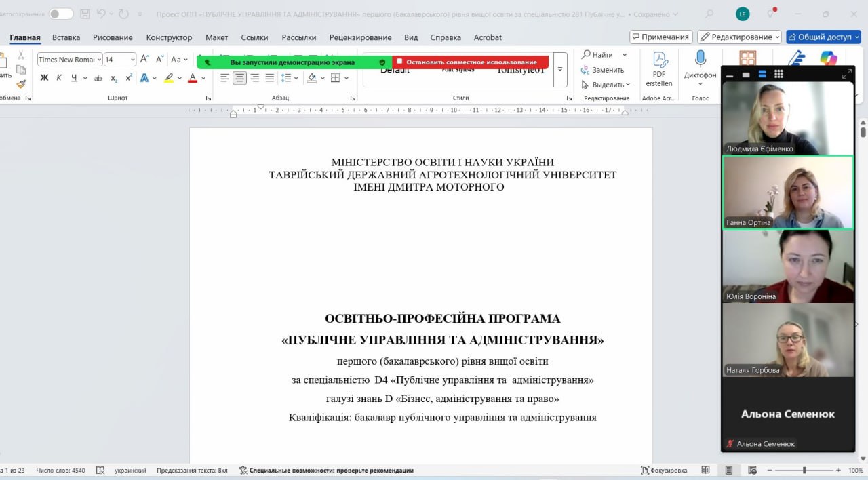Open Абзац dialog launcher

click(x=353, y=98)
